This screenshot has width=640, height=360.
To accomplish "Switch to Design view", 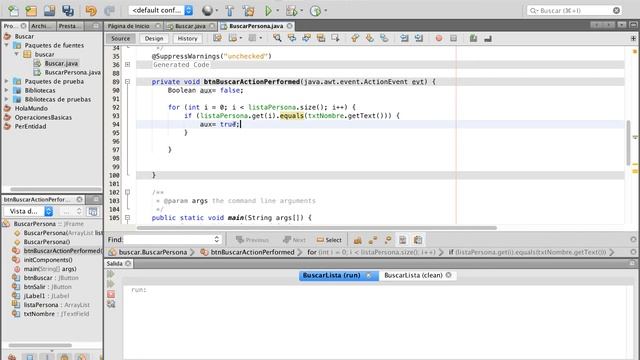I will click(x=154, y=38).
